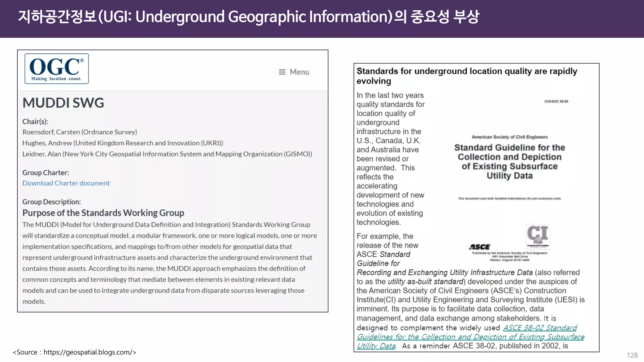The image size is (644, 362).
Task: Click 'Chair(s):' label
Action: click(35, 122)
